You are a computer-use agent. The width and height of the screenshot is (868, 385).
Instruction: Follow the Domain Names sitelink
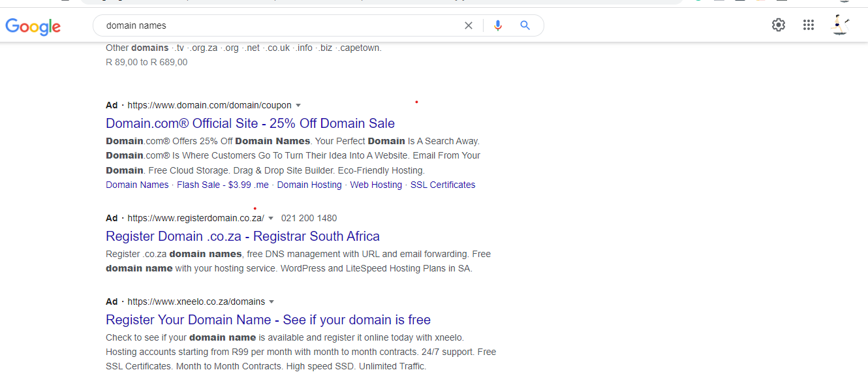pos(137,185)
